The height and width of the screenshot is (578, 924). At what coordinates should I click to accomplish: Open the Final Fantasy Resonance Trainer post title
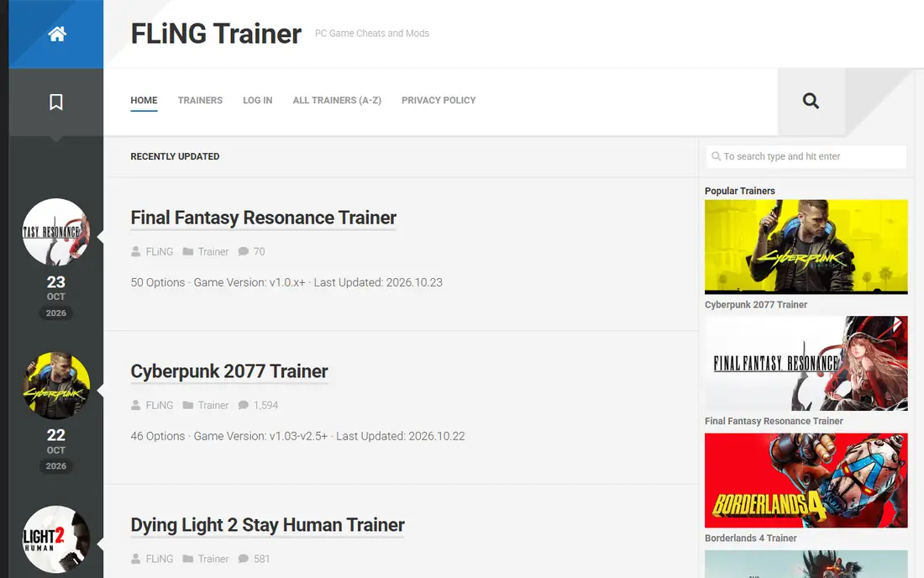pyautogui.click(x=264, y=218)
